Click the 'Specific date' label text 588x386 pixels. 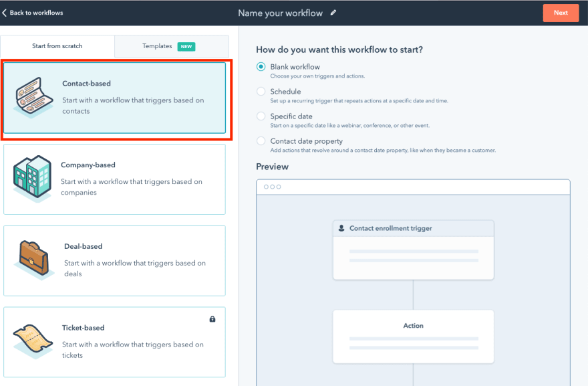pyautogui.click(x=291, y=116)
